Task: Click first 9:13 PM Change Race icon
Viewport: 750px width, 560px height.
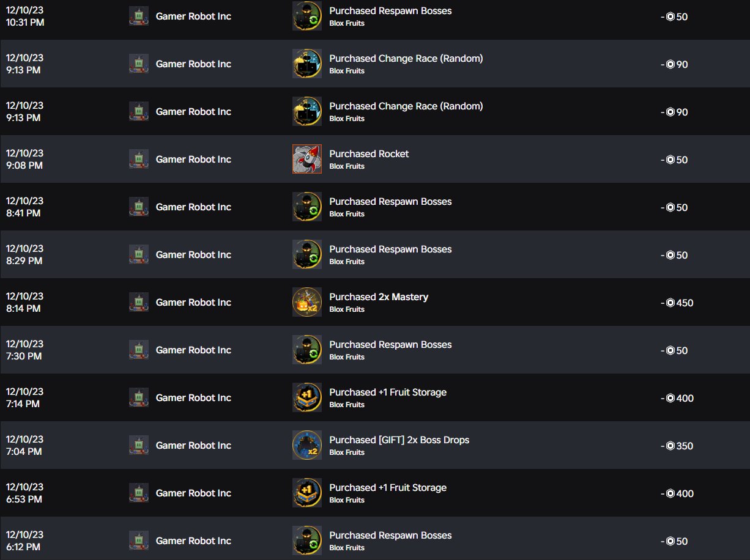Action: (x=307, y=64)
